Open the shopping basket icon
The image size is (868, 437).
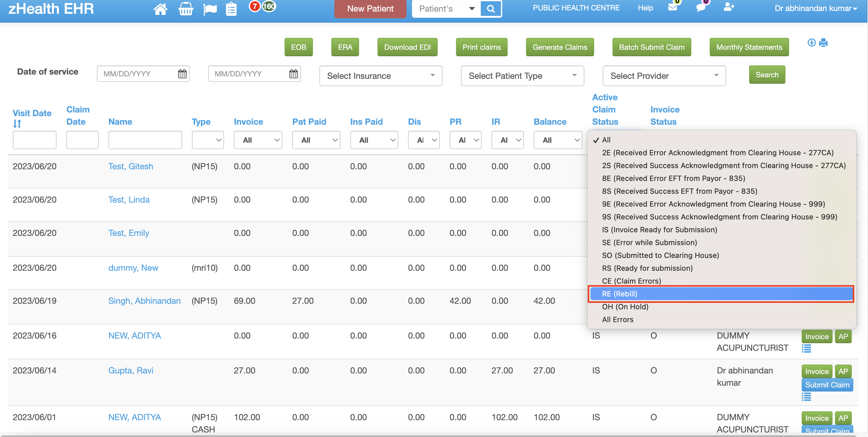186,9
